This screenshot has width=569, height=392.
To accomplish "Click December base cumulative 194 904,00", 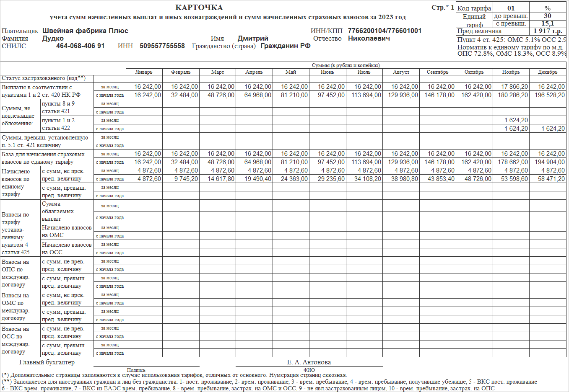I will click(550, 162).
